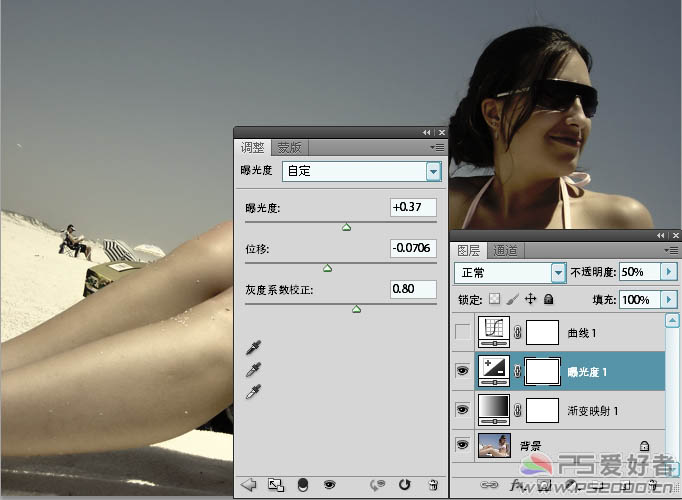Click the clip to layer icon
The width and height of the screenshot is (682, 500).
click(x=276, y=485)
